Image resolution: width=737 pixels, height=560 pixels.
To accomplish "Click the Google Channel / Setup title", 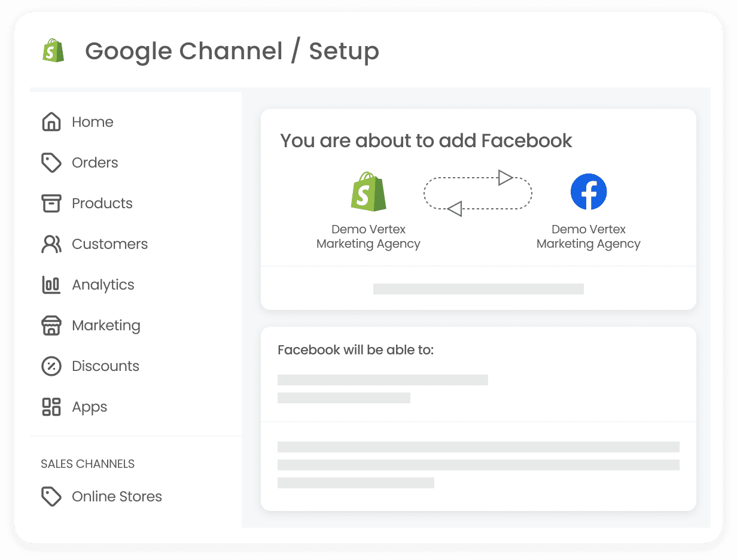I will (x=232, y=51).
